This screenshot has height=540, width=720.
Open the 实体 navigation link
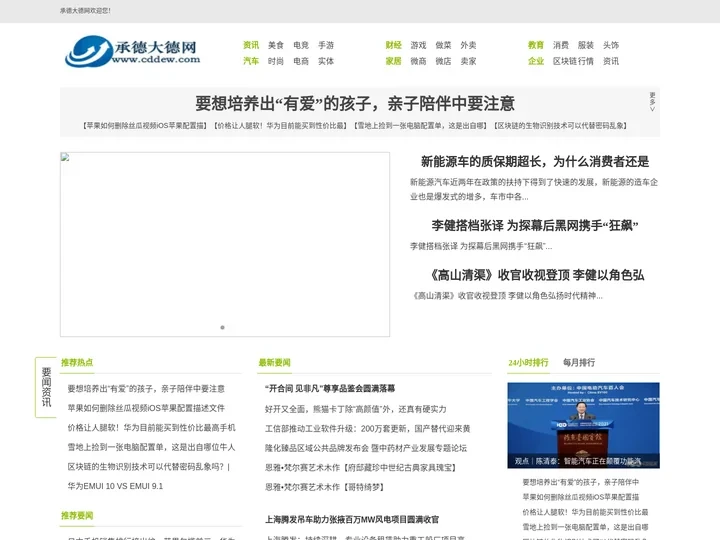326,61
